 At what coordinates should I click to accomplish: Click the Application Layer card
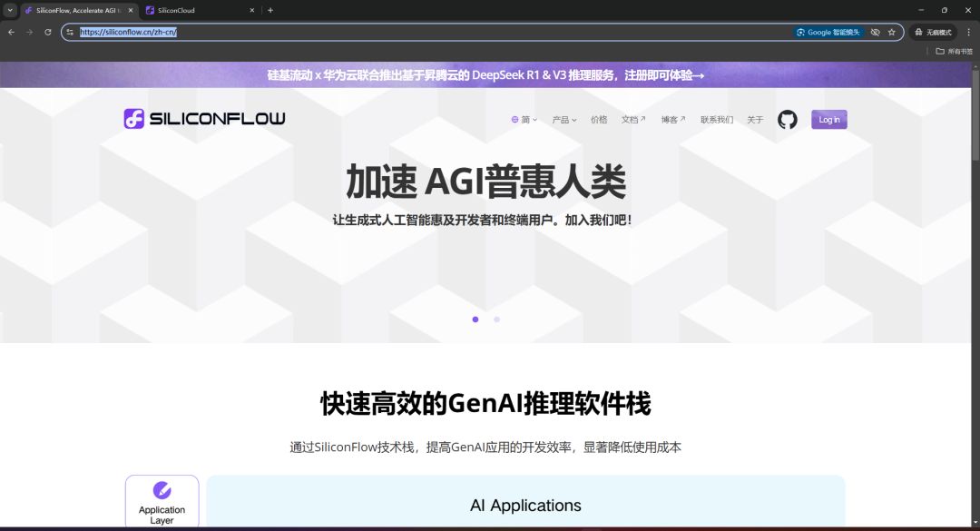pos(162,502)
